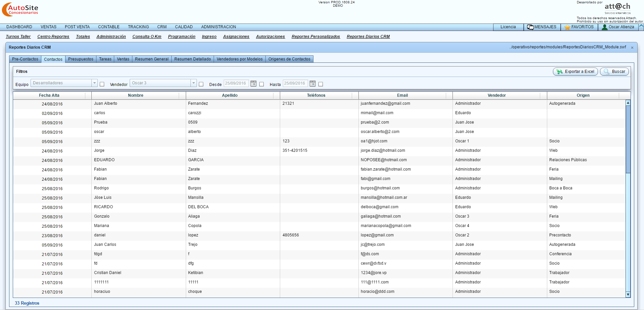The image size is (644, 310).
Task: Enable the Equipo filter checkbox
Action: click(102, 84)
